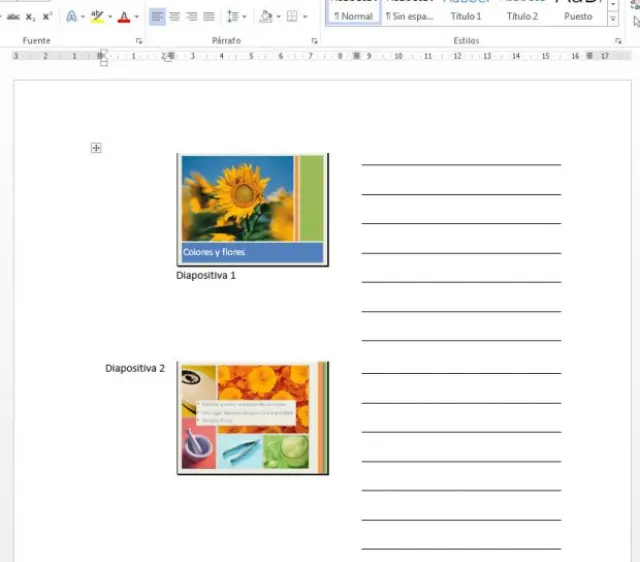Justify the paragraph text
This screenshot has width=640, height=562.
click(x=208, y=17)
